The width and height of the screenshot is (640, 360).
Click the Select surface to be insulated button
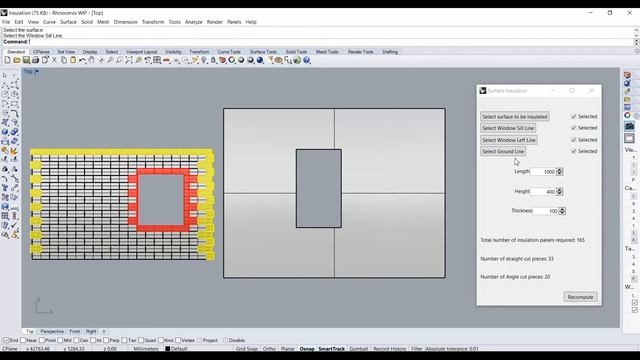(x=515, y=117)
